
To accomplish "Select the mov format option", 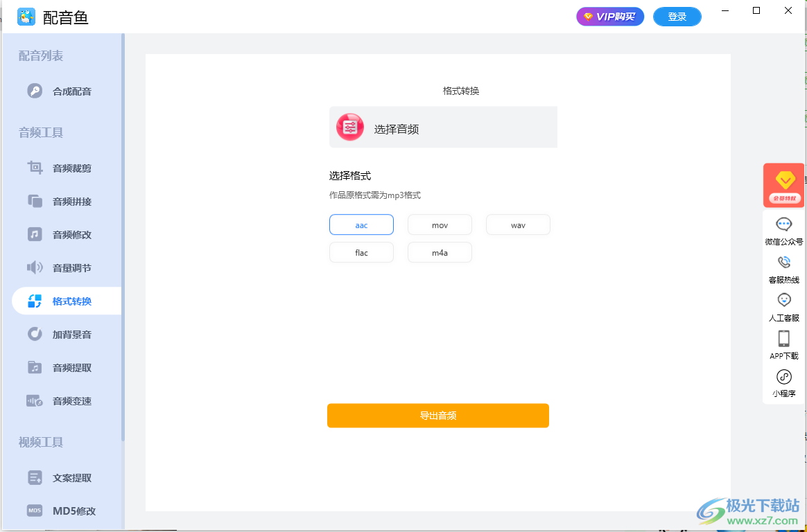I will coord(440,224).
